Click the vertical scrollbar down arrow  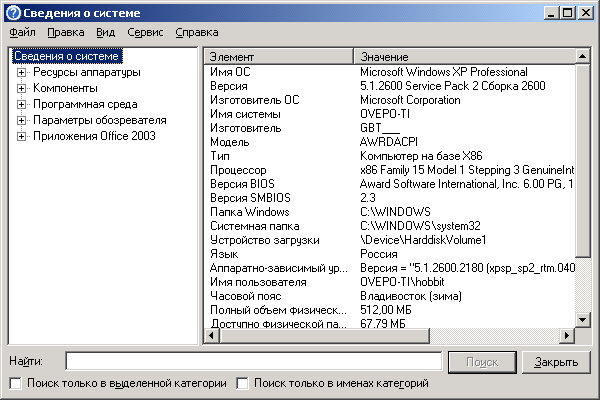tap(583, 320)
